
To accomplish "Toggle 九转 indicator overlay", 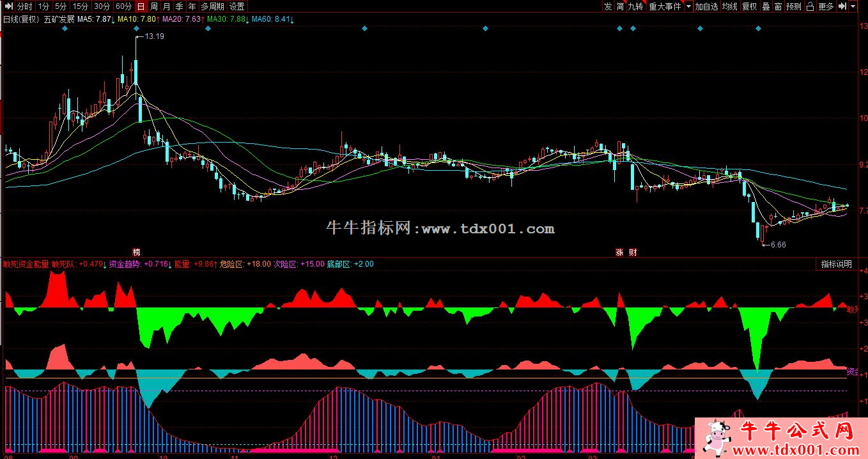I will pos(635,6).
